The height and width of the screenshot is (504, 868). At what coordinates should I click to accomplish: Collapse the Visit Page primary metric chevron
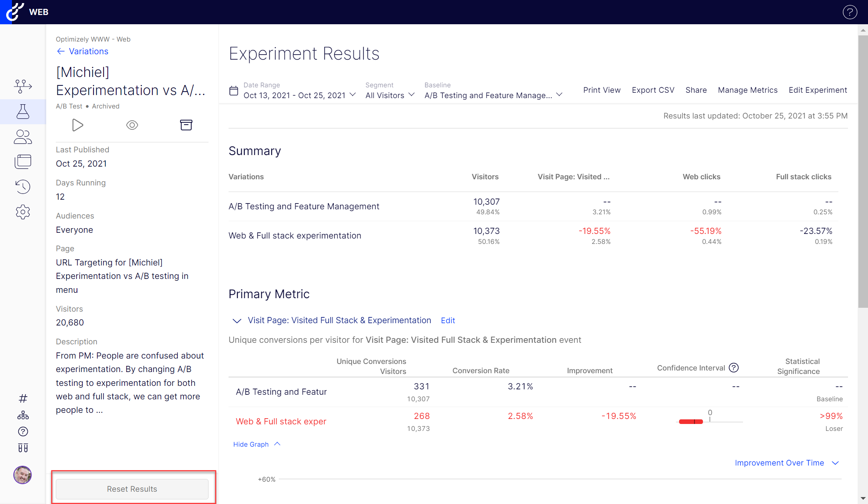pyautogui.click(x=237, y=321)
